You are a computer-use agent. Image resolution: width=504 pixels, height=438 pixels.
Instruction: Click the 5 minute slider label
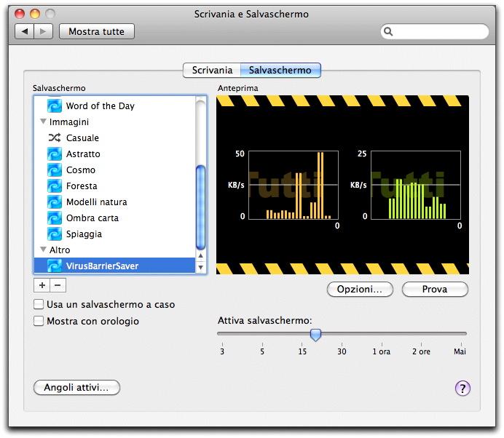[x=262, y=351]
